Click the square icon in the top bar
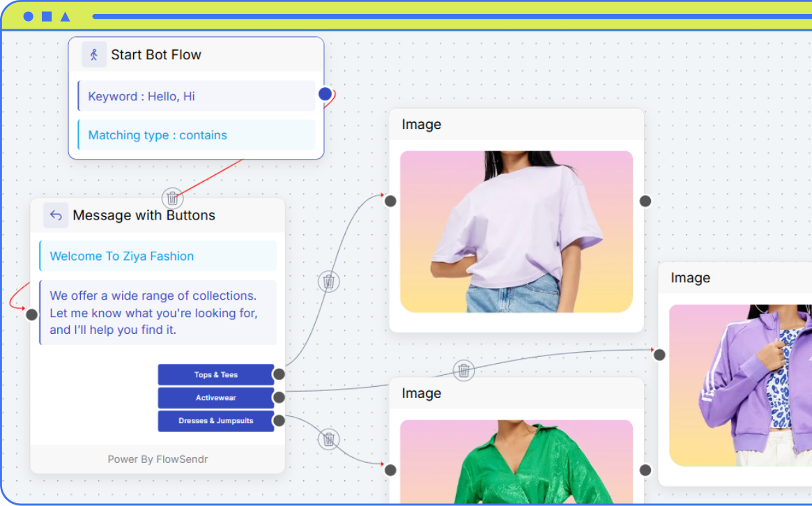The height and width of the screenshot is (506, 812). (47, 16)
